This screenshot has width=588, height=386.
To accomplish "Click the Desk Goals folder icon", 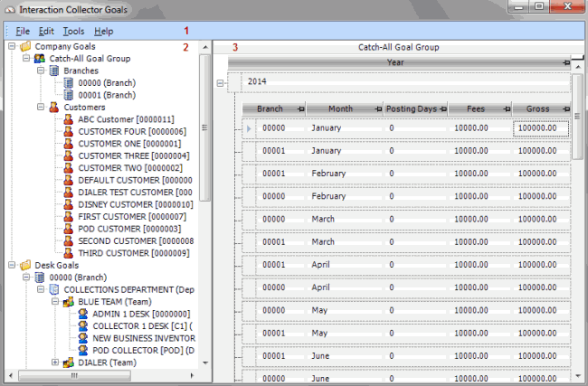I will pos(24,265).
